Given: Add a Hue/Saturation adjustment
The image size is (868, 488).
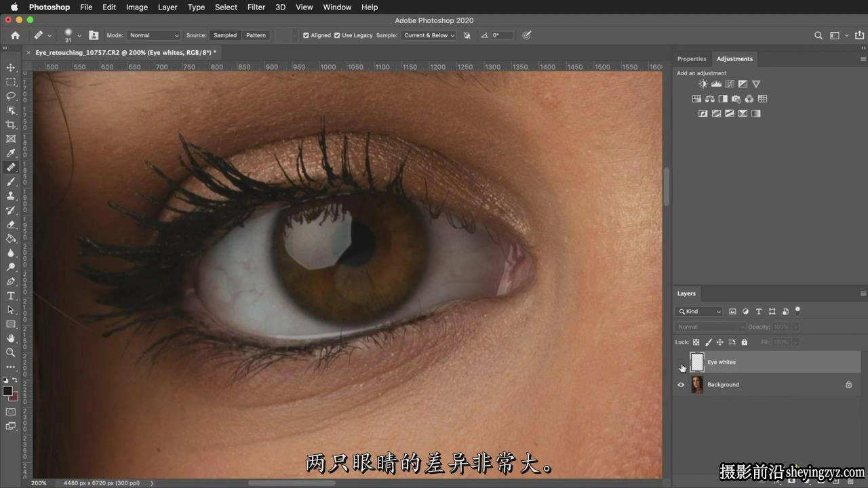Looking at the screenshot, I should (x=696, y=99).
